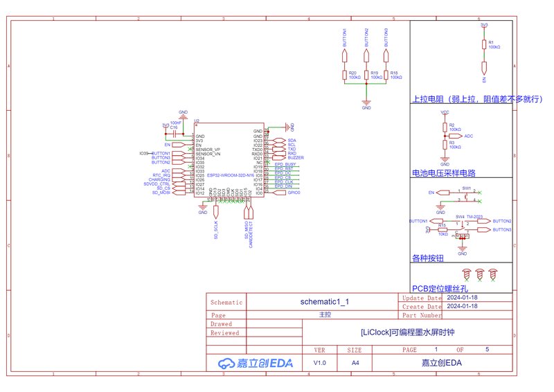The width and height of the screenshot is (554, 392).
Task: Select the vertical SD_MISO label
Action: 247,230
